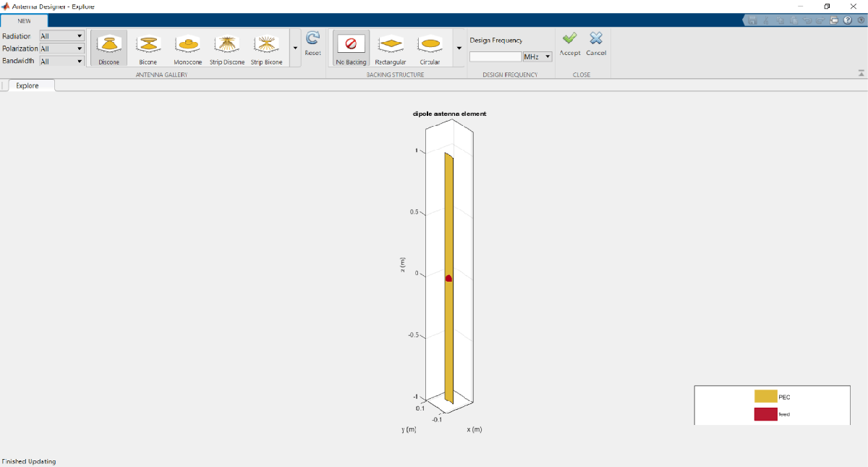Click the 'PEC' legend label
Viewport: 868px width, 467px height.
click(784, 397)
